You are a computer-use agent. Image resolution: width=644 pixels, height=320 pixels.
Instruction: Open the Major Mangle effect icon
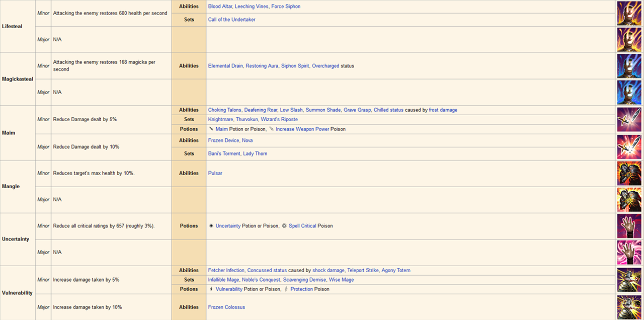pyautogui.click(x=629, y=200)
